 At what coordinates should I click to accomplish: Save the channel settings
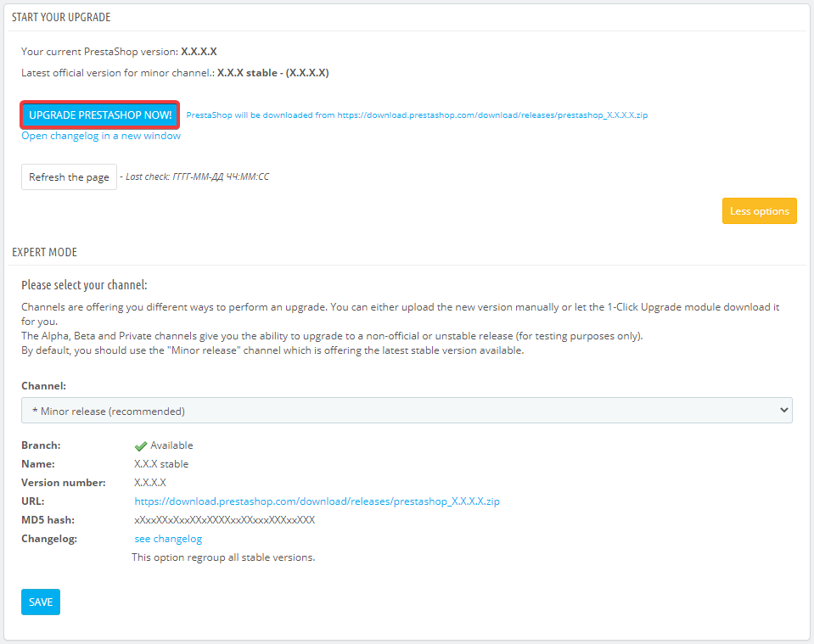click(x=41, y=602)
